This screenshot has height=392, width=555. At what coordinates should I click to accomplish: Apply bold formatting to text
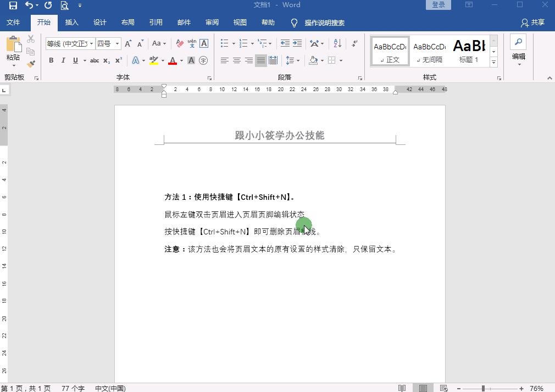point(51,60)
